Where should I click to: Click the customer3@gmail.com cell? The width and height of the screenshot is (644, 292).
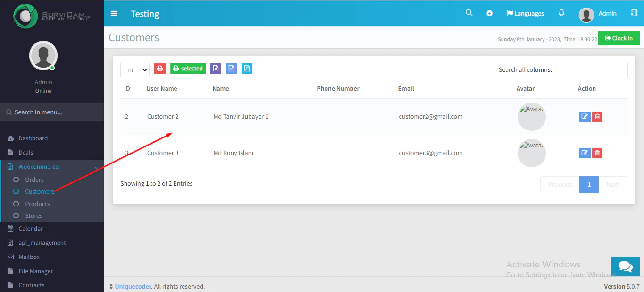431,153
